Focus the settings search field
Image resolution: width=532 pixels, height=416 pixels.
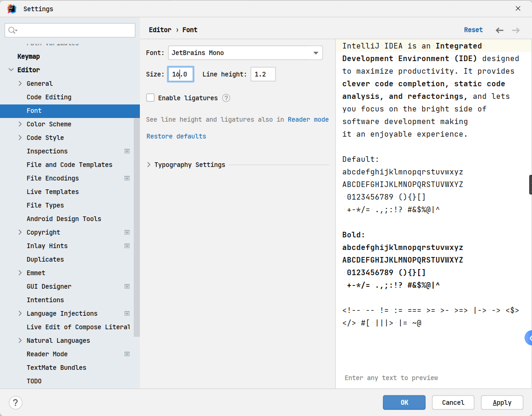pyautogui.click(x=70, y=30)
